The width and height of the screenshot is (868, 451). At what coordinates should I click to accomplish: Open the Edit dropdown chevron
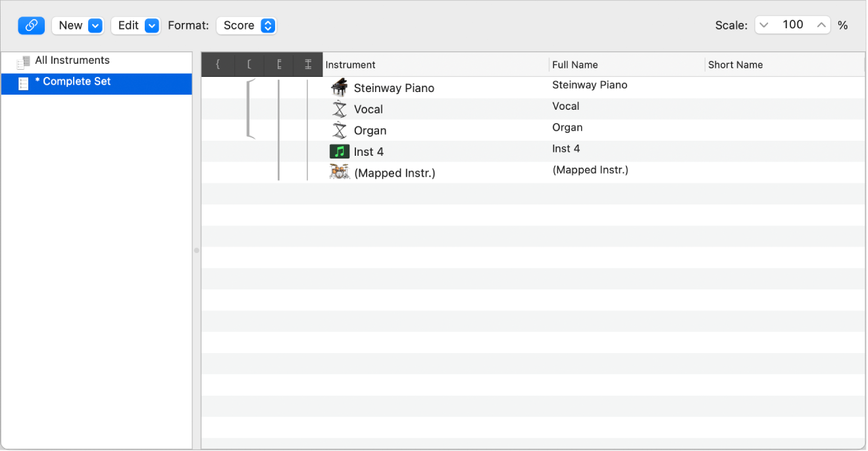(151, 25)
